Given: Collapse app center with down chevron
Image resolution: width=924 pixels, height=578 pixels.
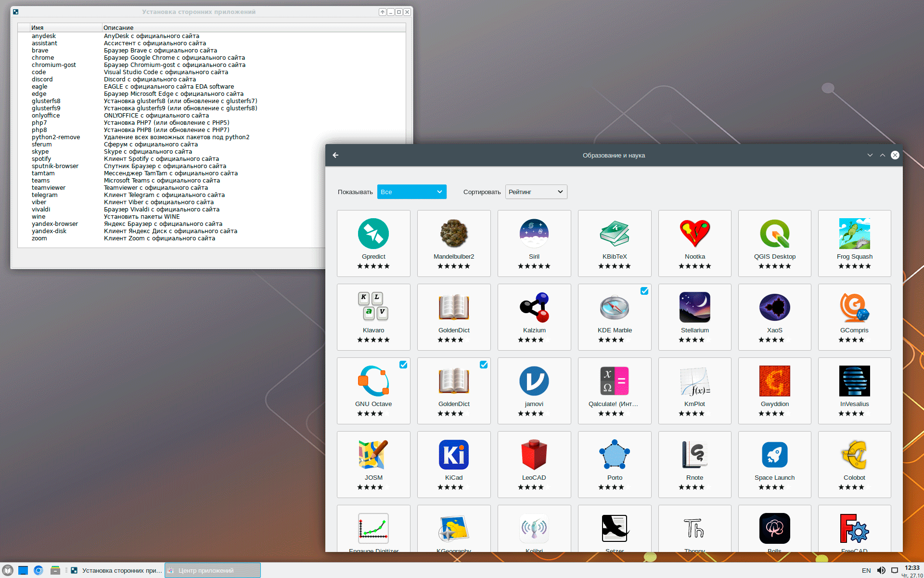Looking at the screenshot, I should click(870, 155).
